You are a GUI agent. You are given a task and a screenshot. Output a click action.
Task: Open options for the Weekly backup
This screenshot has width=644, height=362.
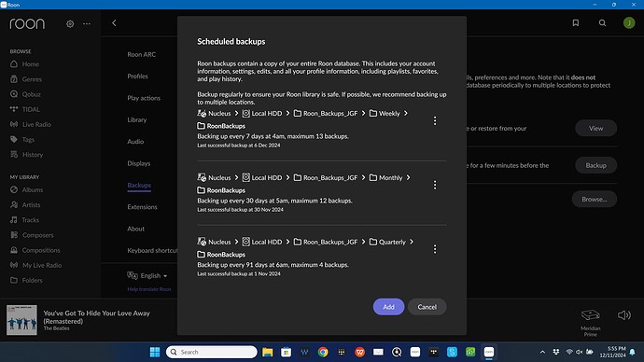tap(435, 120)
